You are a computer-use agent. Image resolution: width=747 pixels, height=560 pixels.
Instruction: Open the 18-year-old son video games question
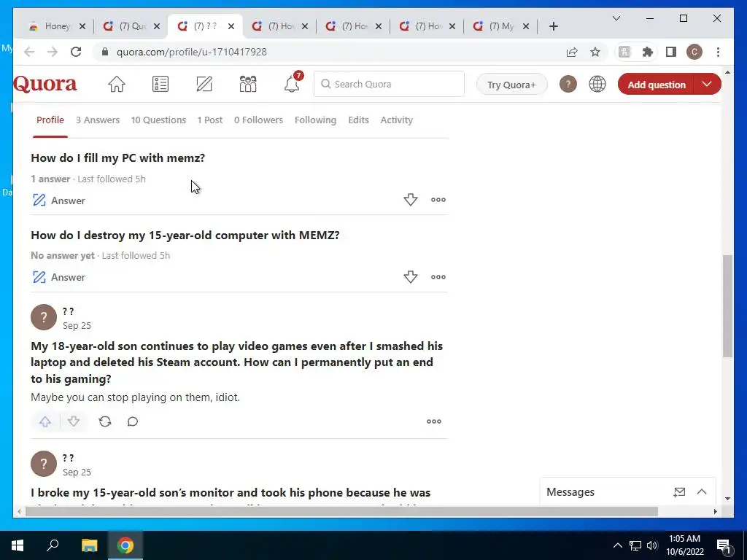point(237,362)
